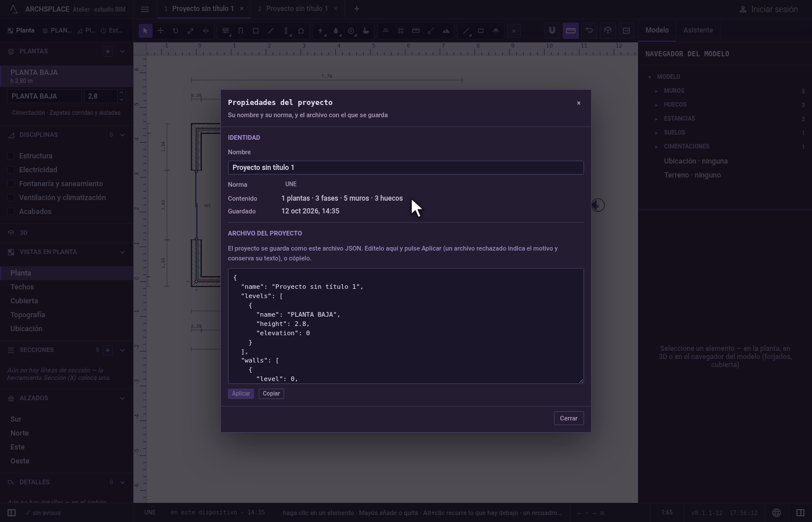Toggle the magnet snap icon
This screenshot has width=812, height=522.
coord(552,31)
